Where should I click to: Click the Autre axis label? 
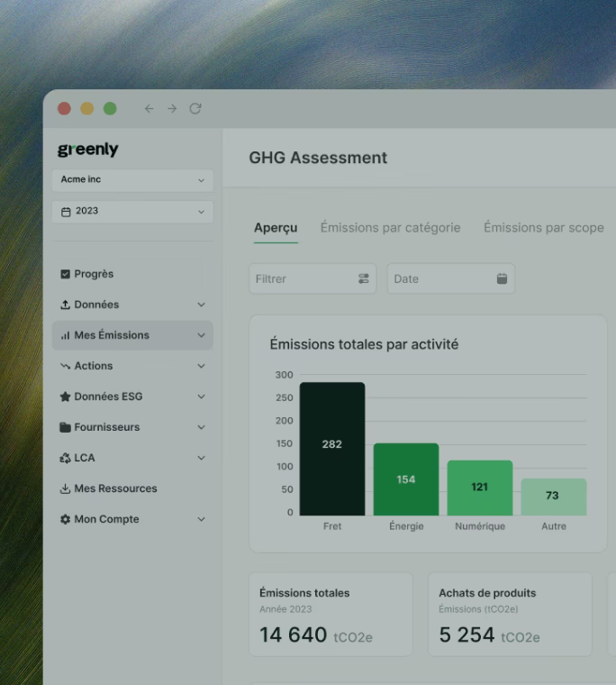coord(554,526)
